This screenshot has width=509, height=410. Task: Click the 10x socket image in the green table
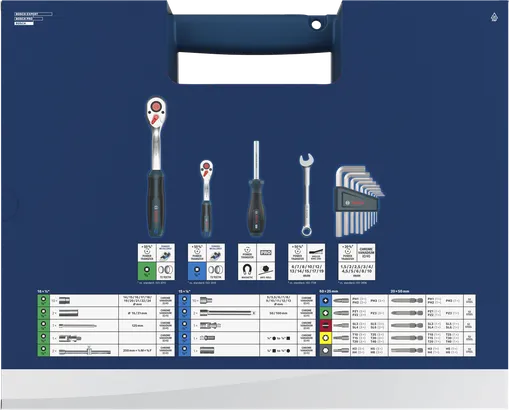pyautogui.click(x=65, y=300)
